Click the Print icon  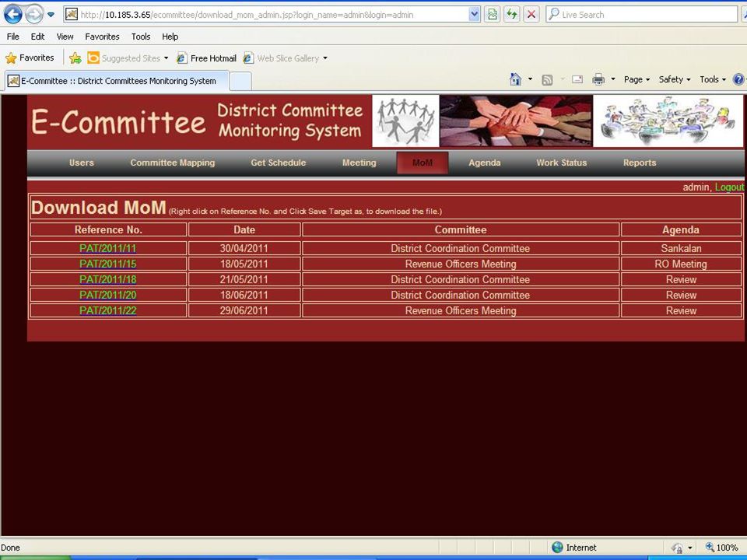point(598,79)
